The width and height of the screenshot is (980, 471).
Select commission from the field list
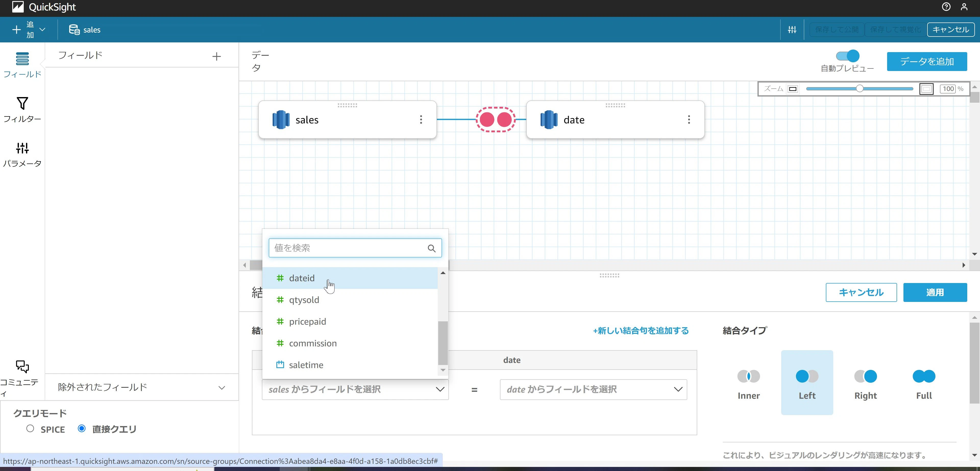(x=350, y=343)
